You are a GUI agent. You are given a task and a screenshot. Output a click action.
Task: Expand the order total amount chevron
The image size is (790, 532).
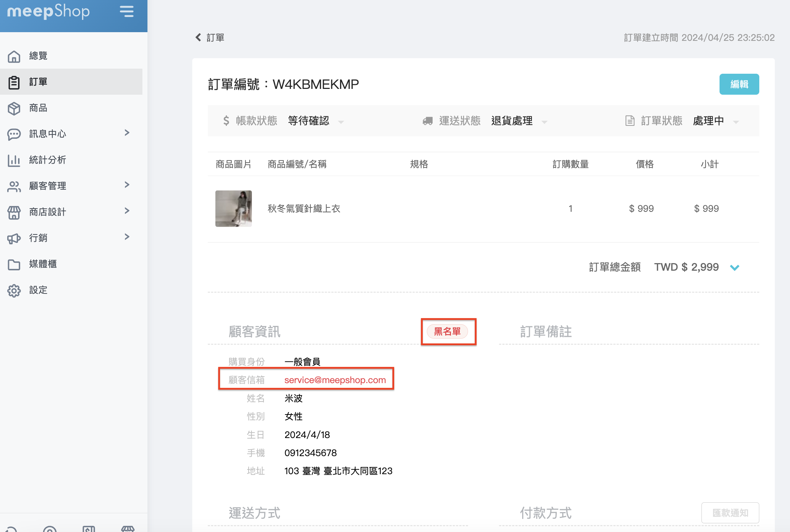pyautogui.click(x=734, y=268)
